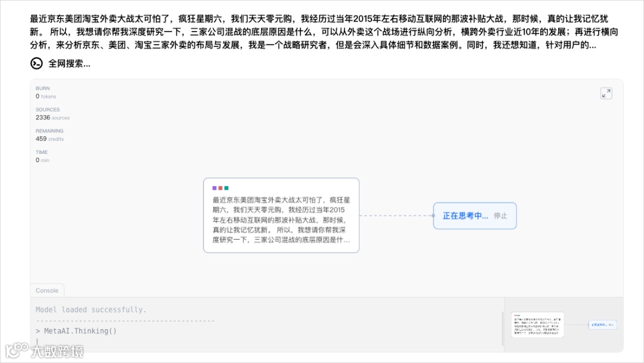This screenshot has width=644, height=363.
Task: Click the purple square on query card
Action: [x=215, y=188]
